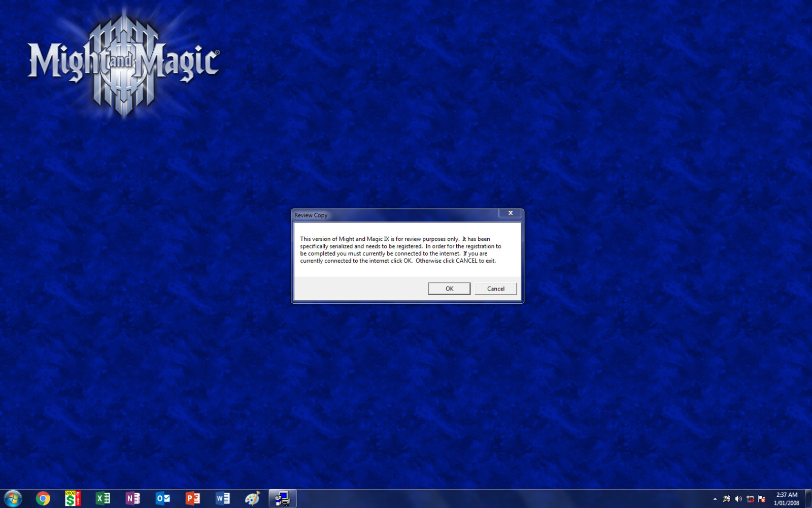Click the Review Copy title bar
The image size is (812, 508).
tap(396, 215)
